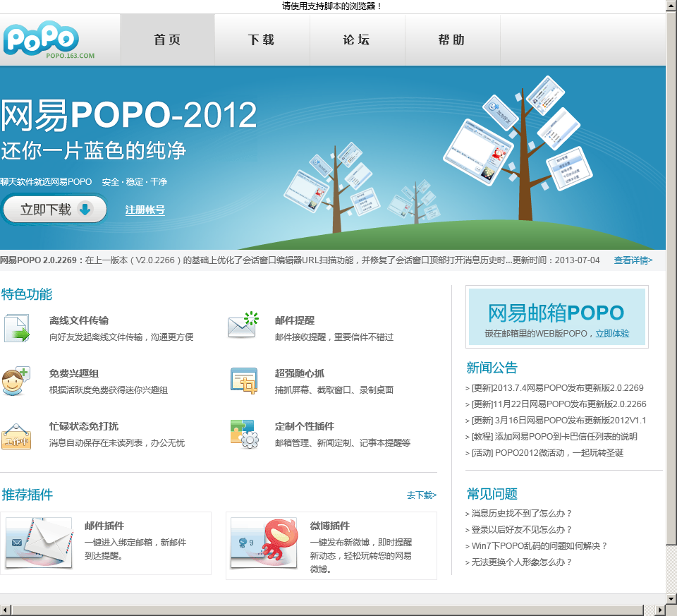Click the 网易邮箱POPO banner heading
This screenshot has width=677, height=616.
point(556,313)
